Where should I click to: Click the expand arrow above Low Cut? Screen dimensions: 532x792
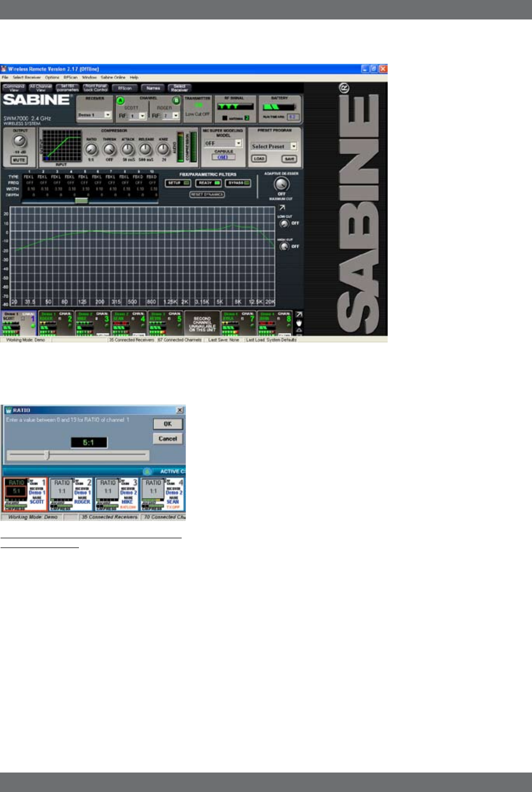pyautogui.click(x=282, y=208)
